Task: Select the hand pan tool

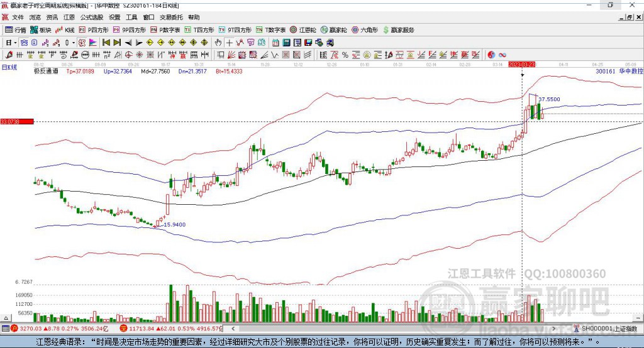Action: pyautogui.click(x=218, y=43)
